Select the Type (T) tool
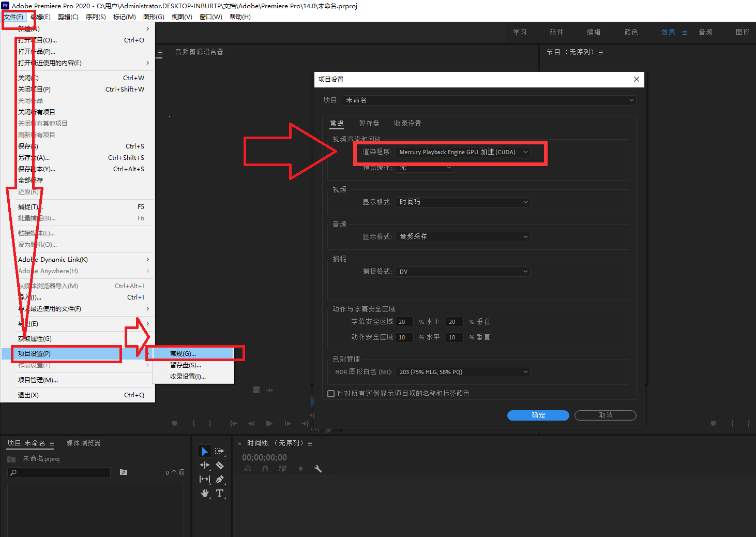This screenshot has height=537, width=756. (220, 493)
